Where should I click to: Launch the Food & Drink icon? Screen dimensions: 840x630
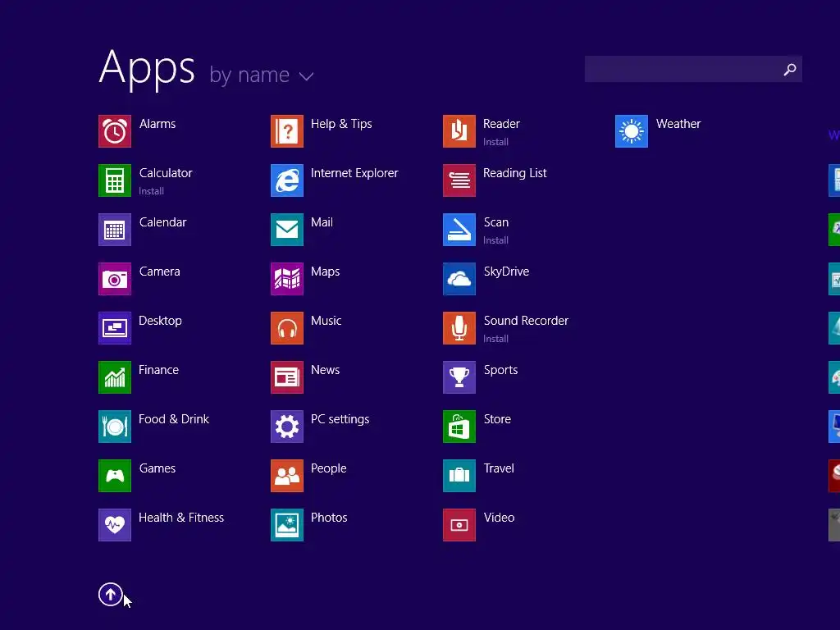pos(115,427)
